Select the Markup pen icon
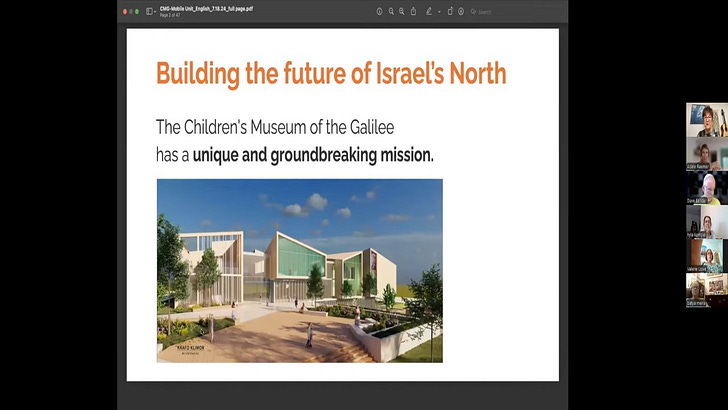 point(429,12)
